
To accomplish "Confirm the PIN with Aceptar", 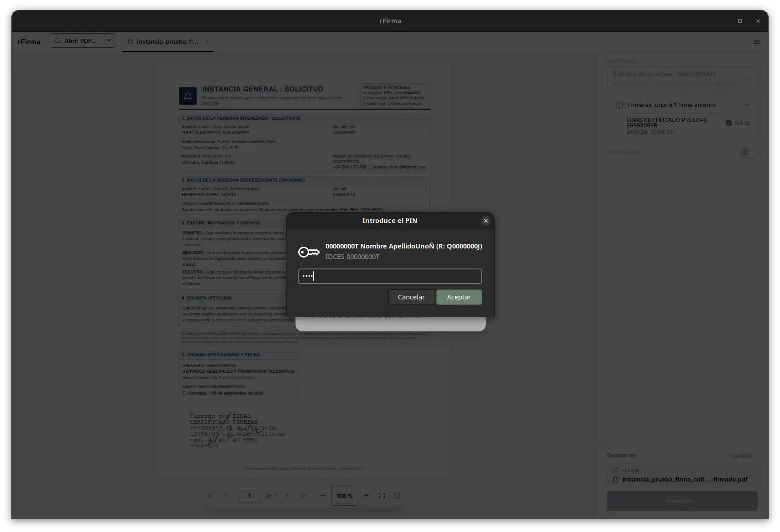I will click(x=459, y=297).
